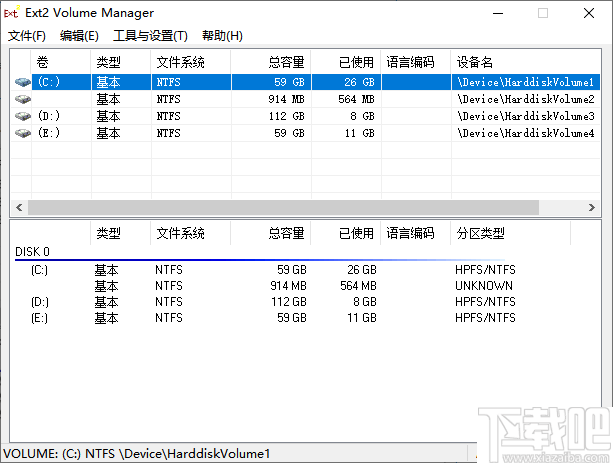Viewport: 613px width, 463px height.
Task: Click \Device\HarddiskVolume2 device name
Action: pos(526,99)
